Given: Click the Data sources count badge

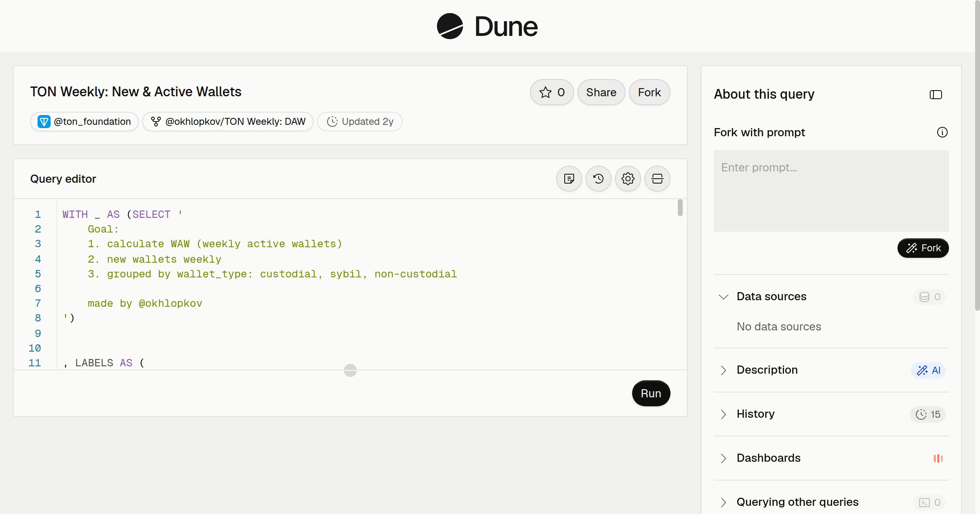Looking at the screenshot, I should tap(929, 297).
